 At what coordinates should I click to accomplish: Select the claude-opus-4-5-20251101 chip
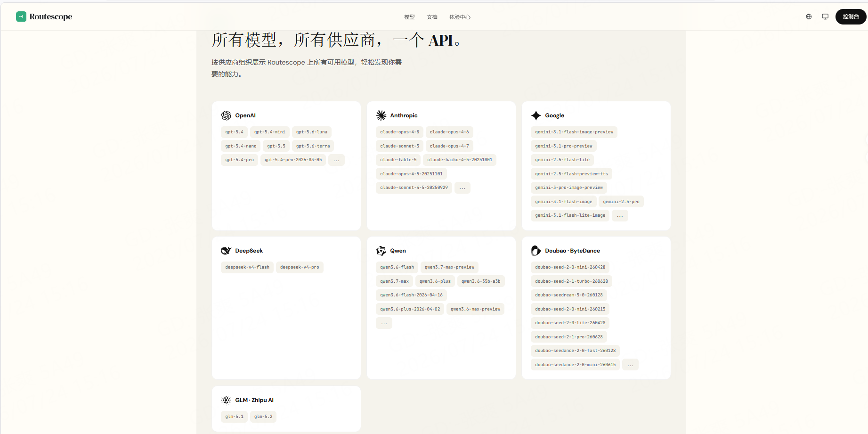pyautogui.click(x=411, y=174)
